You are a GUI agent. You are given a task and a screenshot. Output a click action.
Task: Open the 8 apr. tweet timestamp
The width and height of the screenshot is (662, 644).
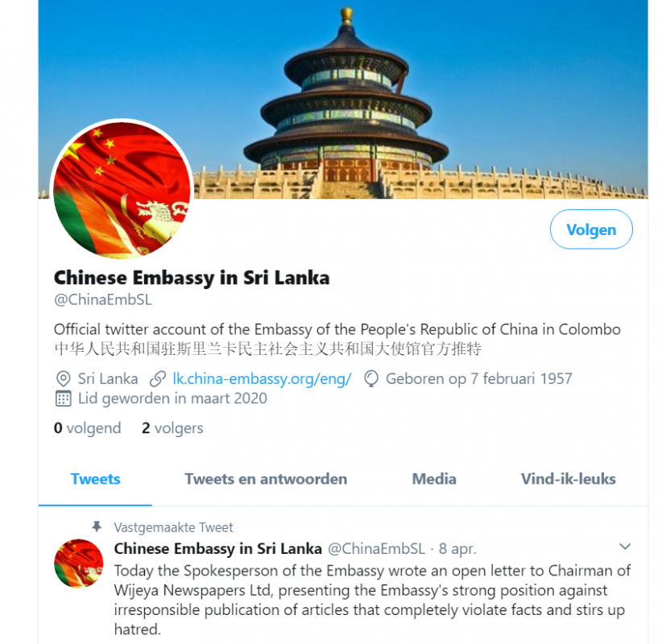coord(457,549)
